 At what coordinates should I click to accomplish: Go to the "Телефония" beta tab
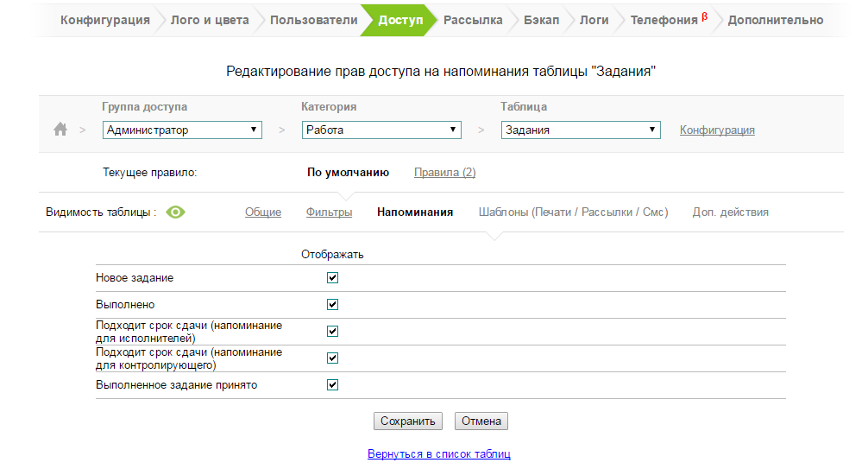[x=666, y=20]
